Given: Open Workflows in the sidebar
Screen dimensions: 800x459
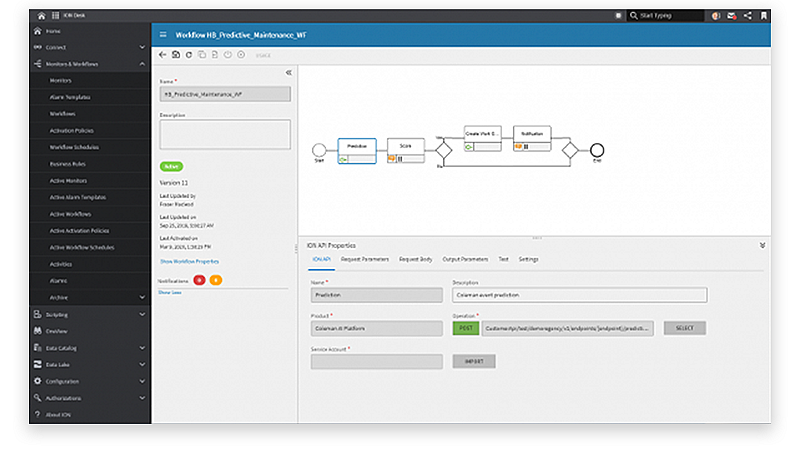Looking at the screenshot, I should tap(90, 114).
